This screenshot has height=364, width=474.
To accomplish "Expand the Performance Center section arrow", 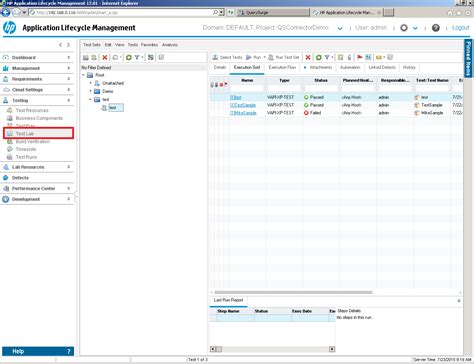I will (69, 188).
